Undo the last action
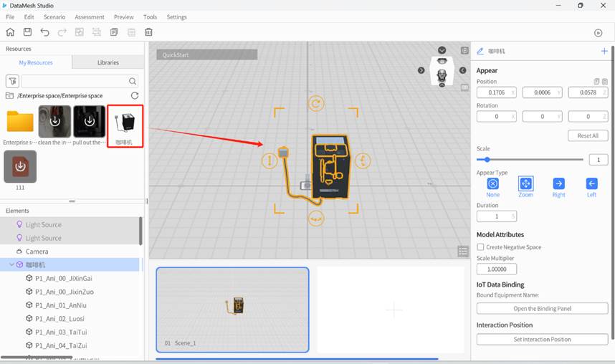 coord(45,32)
